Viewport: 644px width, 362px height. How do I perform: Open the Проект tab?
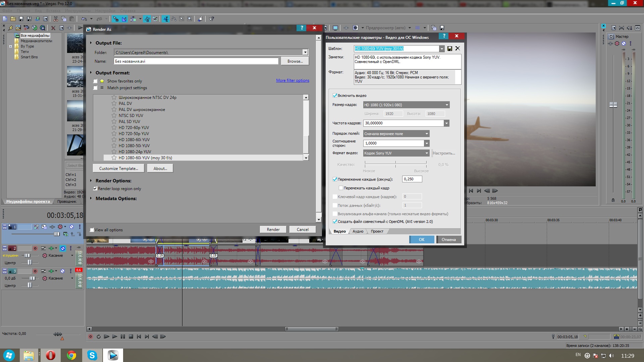(x=377, y=231)
